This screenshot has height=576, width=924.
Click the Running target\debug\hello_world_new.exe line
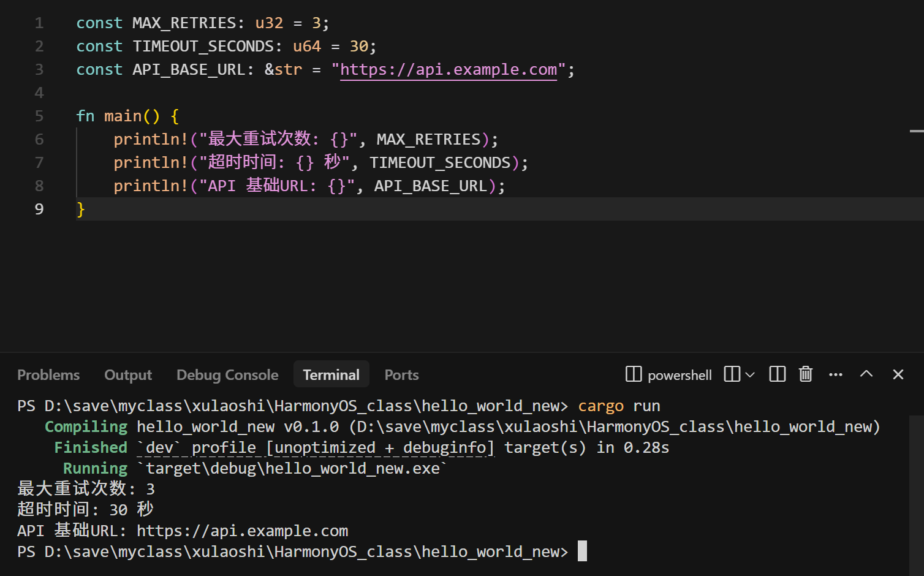pyautogui.click(x=256, y=469)
